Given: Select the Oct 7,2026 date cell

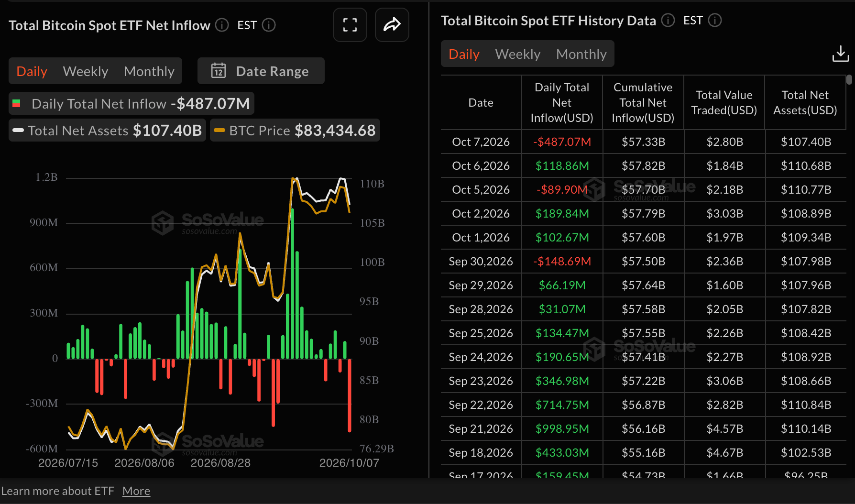Looking at the screenshot, I should pos(481,142).
